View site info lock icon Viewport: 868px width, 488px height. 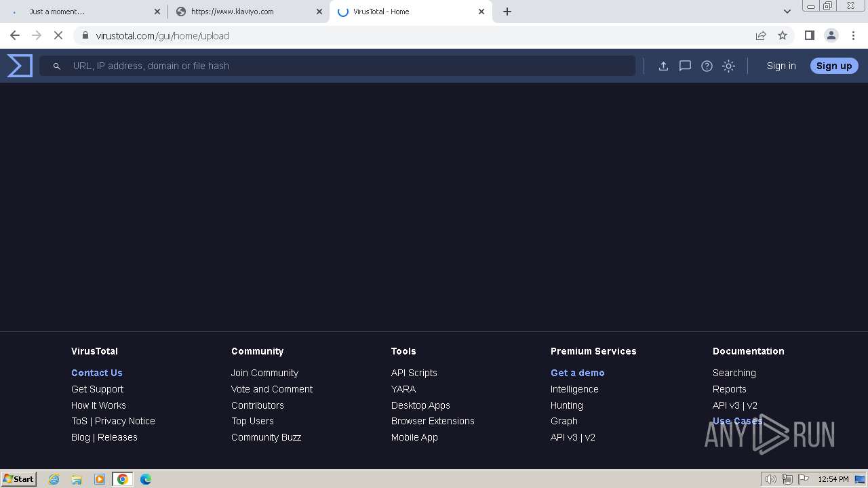pos(85,35)
